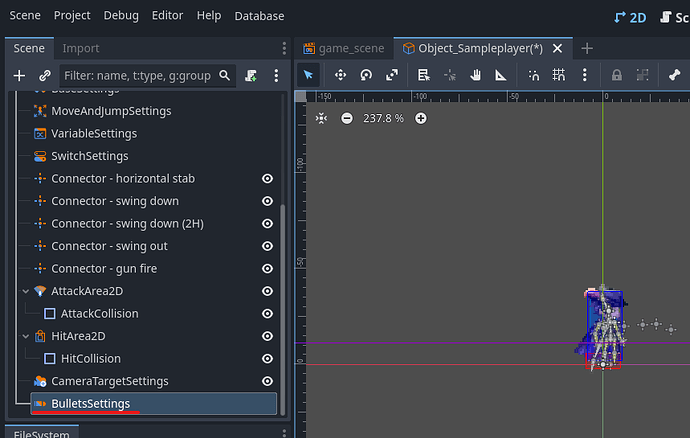The image size is (690, 438).
Task: Open skeleton options bone icon
Action: 675,75
